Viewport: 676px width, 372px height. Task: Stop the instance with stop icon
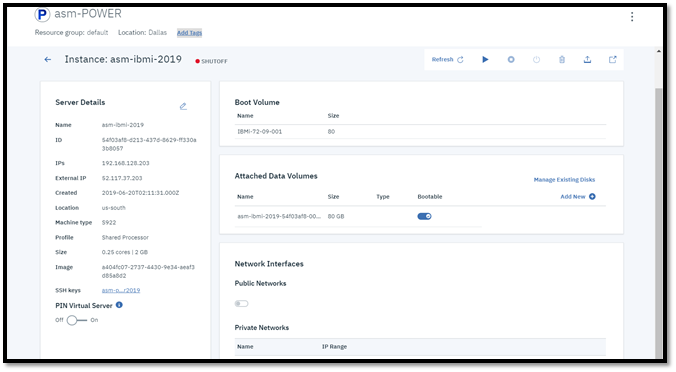511,59
